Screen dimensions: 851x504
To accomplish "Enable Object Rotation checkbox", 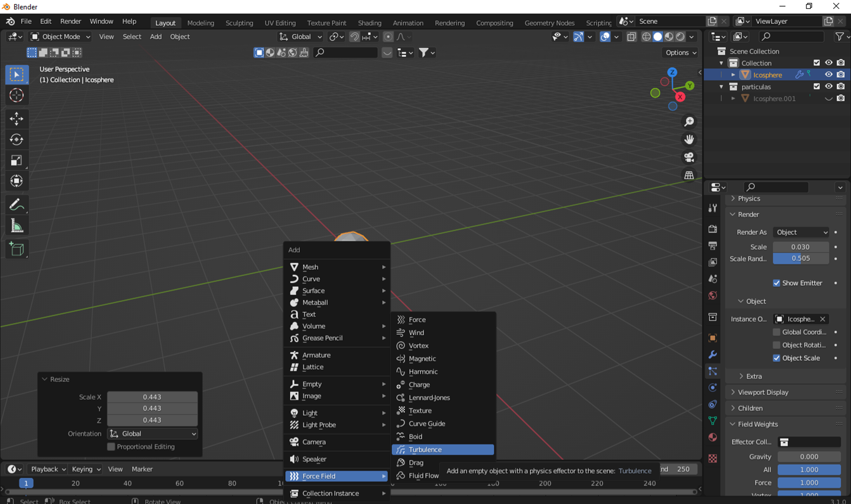I will (x=776, y=345).
